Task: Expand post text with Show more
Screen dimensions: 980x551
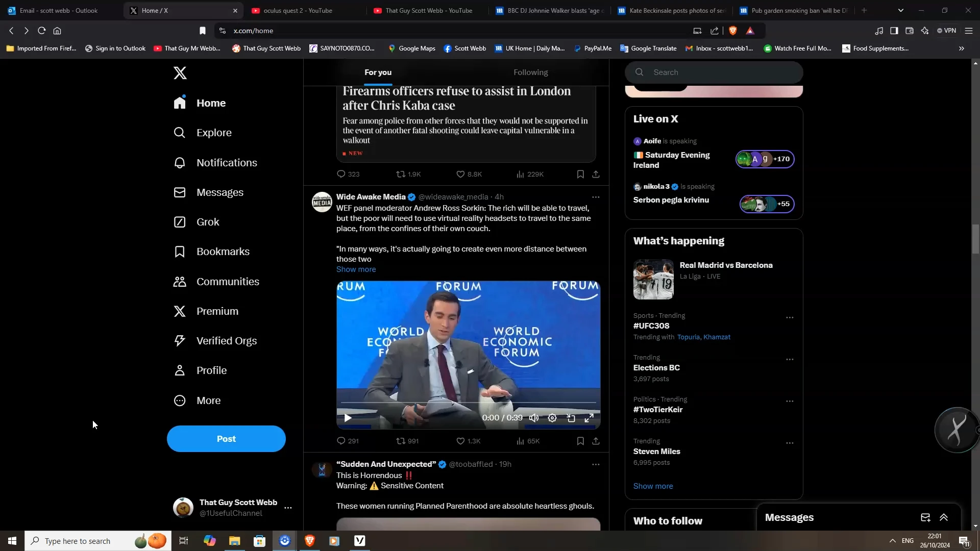Action: click(x=356, y=269)
